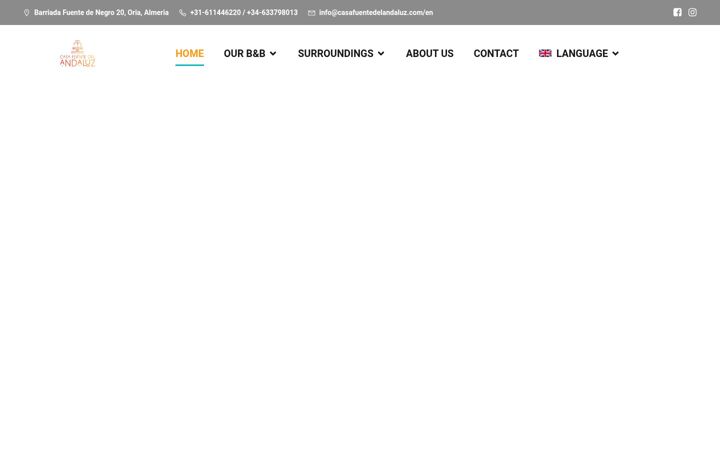
Task: Go to the Home menu item
Action: click(190, 53)
